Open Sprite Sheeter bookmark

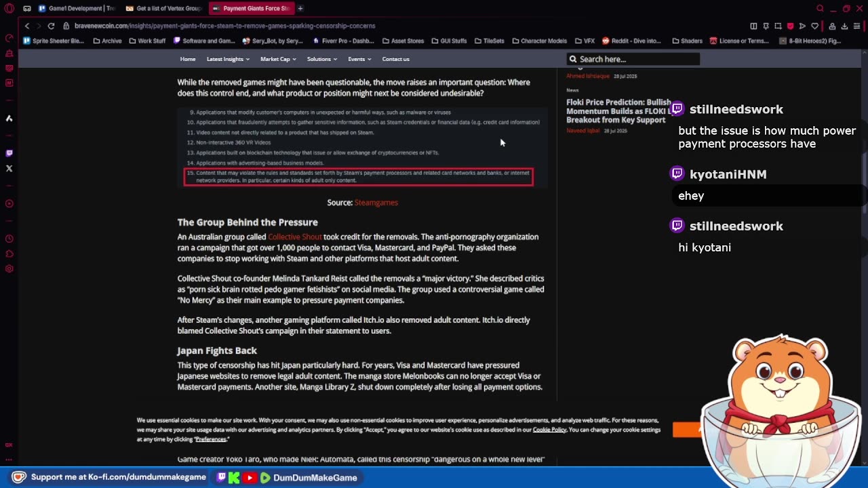pyautogui.click(x=54, y=41)
